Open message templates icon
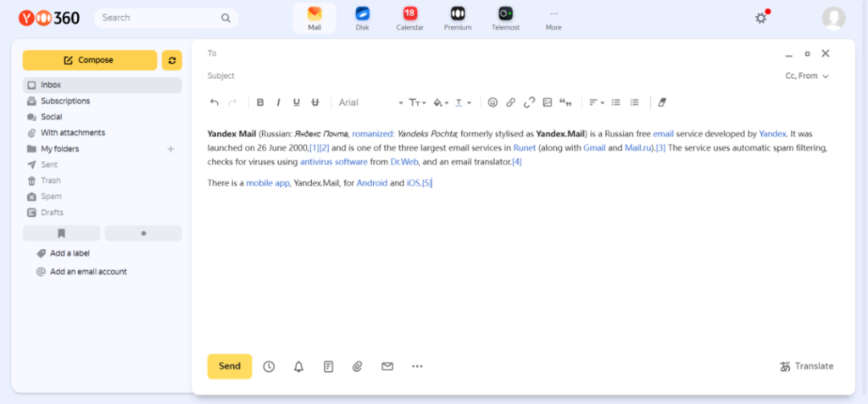This screenshot has width=868, height=404. [x=328, y=367]
